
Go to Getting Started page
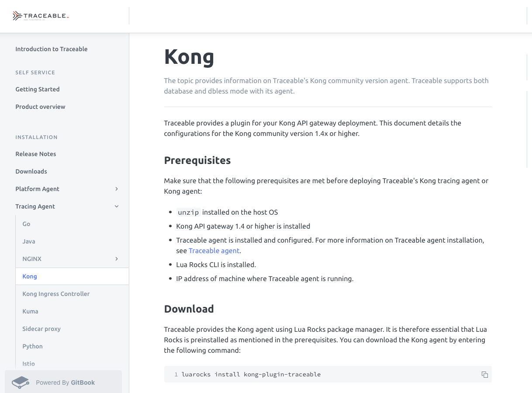38,89
